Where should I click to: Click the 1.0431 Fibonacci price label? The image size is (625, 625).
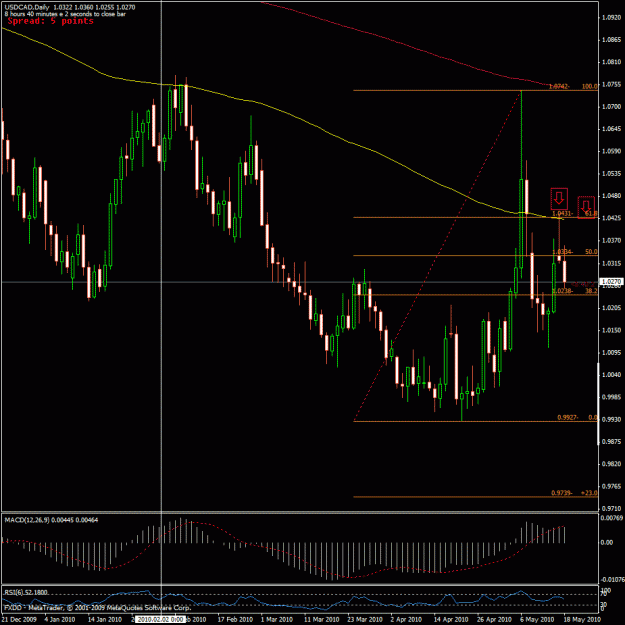pos(562,214)
